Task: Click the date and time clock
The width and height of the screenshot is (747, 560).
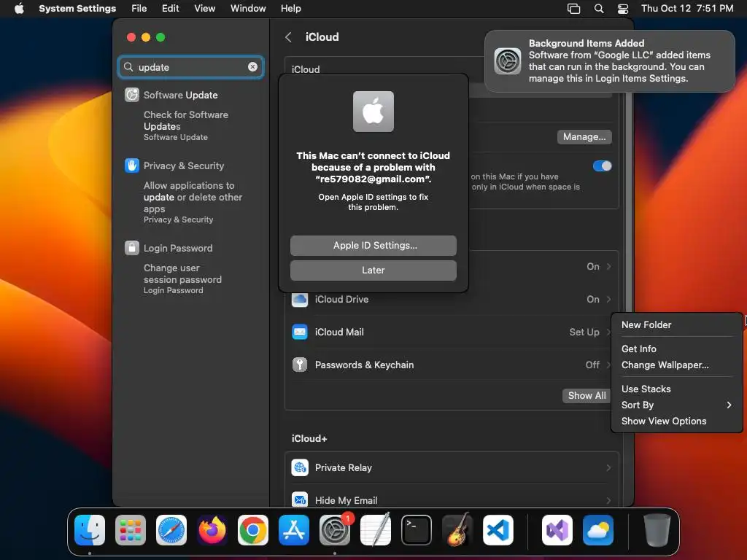Action: (687, 8)
